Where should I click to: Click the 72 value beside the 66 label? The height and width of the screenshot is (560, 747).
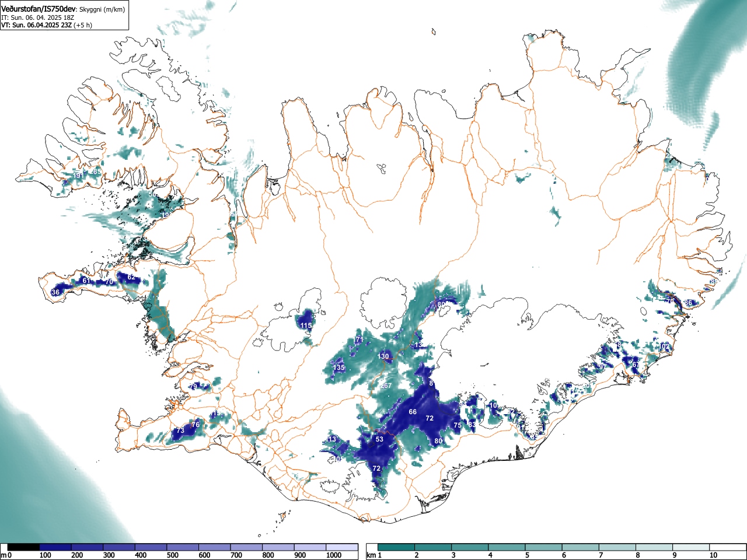(x=430, y=418)
